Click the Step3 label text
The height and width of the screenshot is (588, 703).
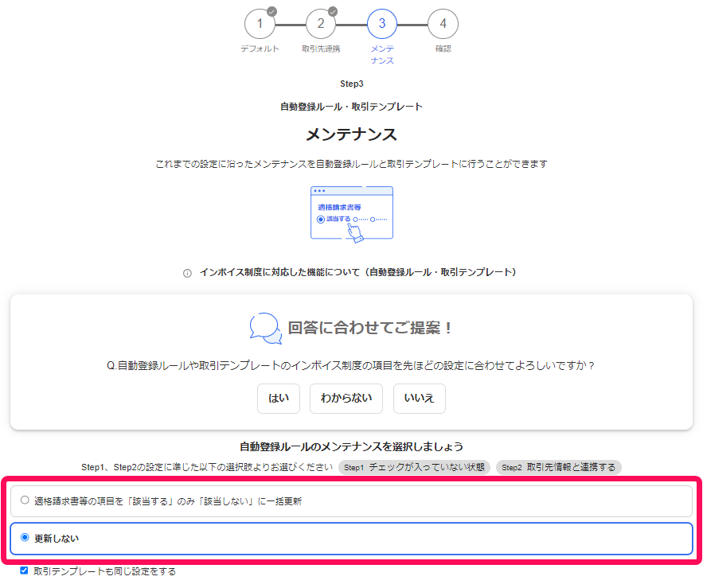pos(352,84)
